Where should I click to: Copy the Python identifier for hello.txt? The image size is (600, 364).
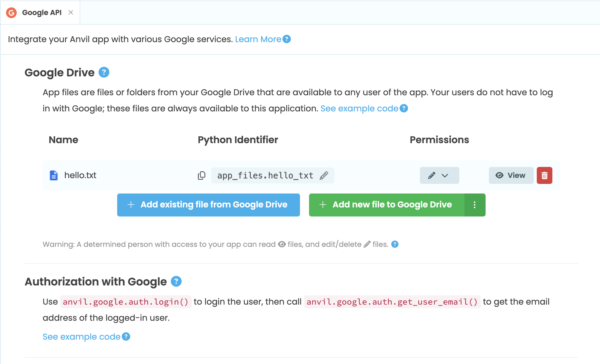coord(202,175)
